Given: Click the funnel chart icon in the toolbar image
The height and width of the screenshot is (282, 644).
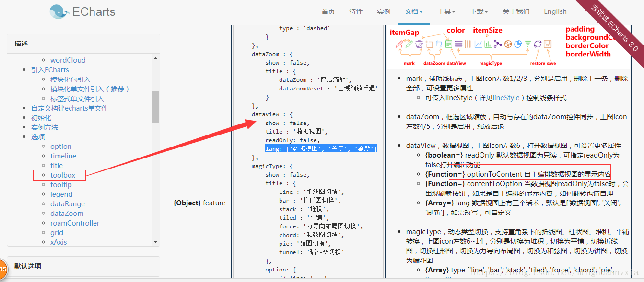Looking at the screenshot, I should coord(528,44).
